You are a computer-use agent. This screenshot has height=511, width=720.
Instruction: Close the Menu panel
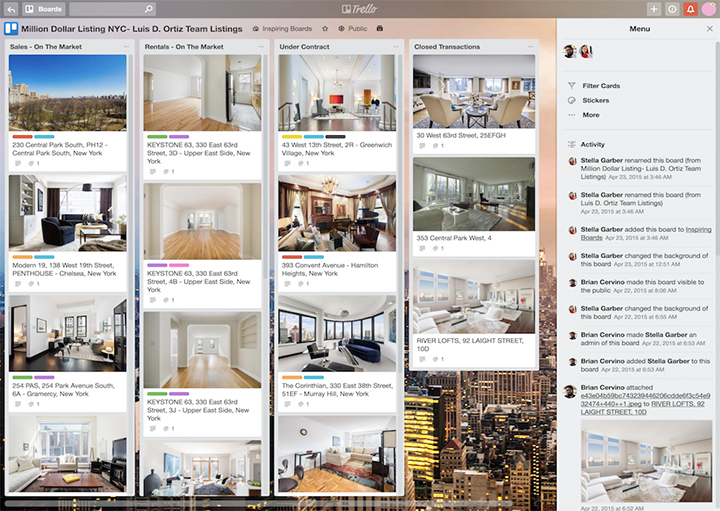coord(709,28)
